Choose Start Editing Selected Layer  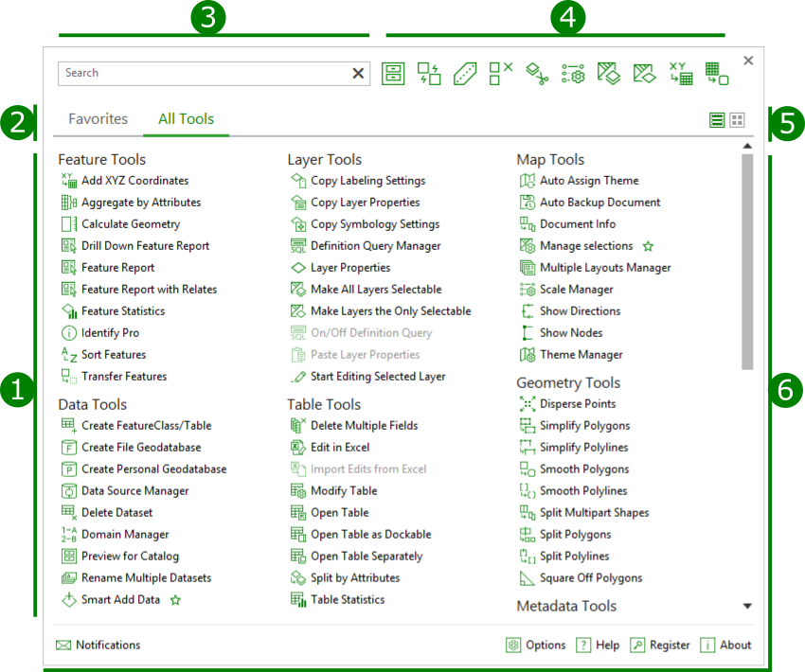pyautogui.click(x=368, y=377)
